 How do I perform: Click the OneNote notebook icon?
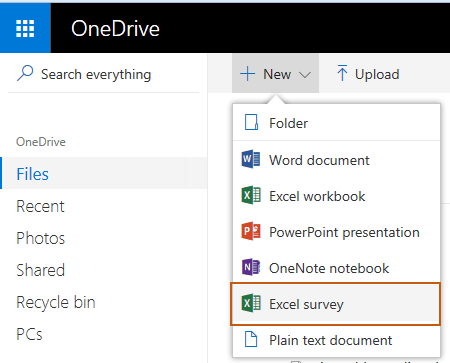tap(251, 267)
